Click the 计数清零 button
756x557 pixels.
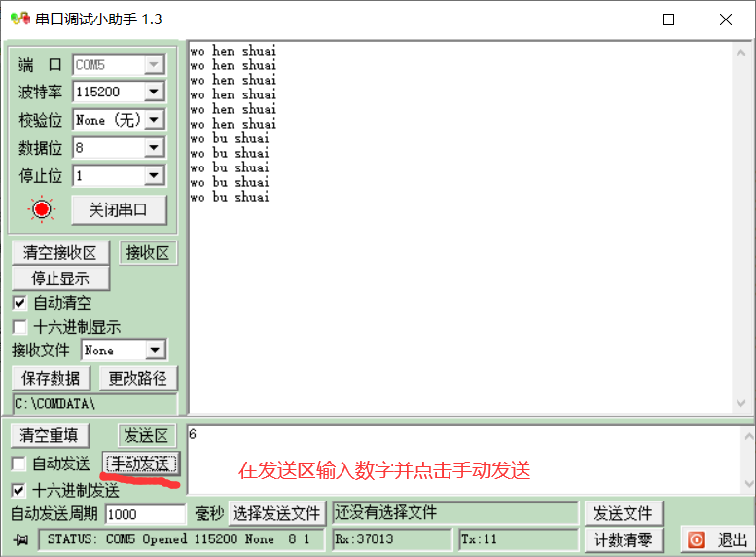click(x=624, y=539)
